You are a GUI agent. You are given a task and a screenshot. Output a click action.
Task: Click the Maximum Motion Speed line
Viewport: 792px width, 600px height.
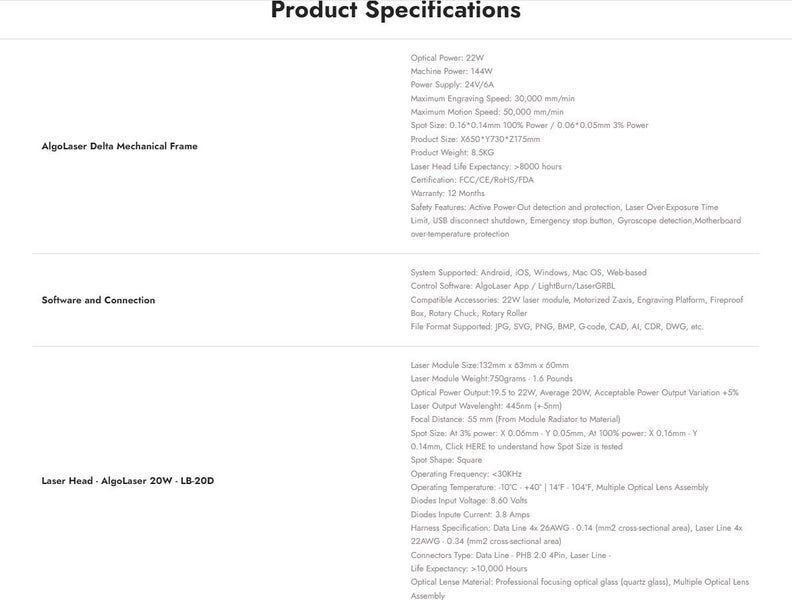click(487, 112)
